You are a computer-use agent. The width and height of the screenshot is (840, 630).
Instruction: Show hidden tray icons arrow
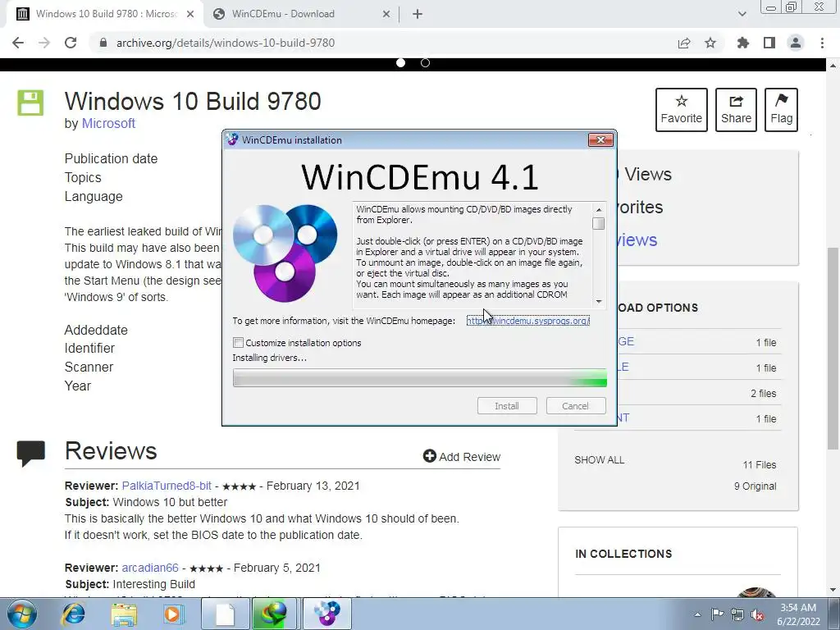(697, 614)
